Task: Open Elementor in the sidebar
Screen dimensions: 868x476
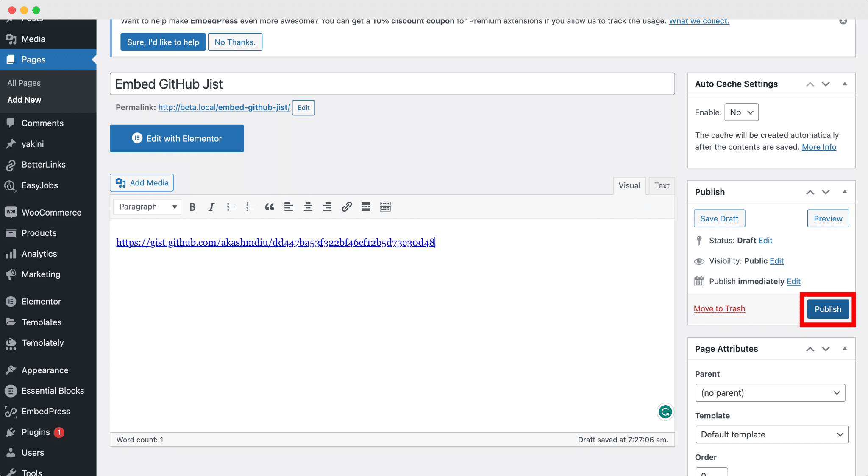Action: coord(48,302)
